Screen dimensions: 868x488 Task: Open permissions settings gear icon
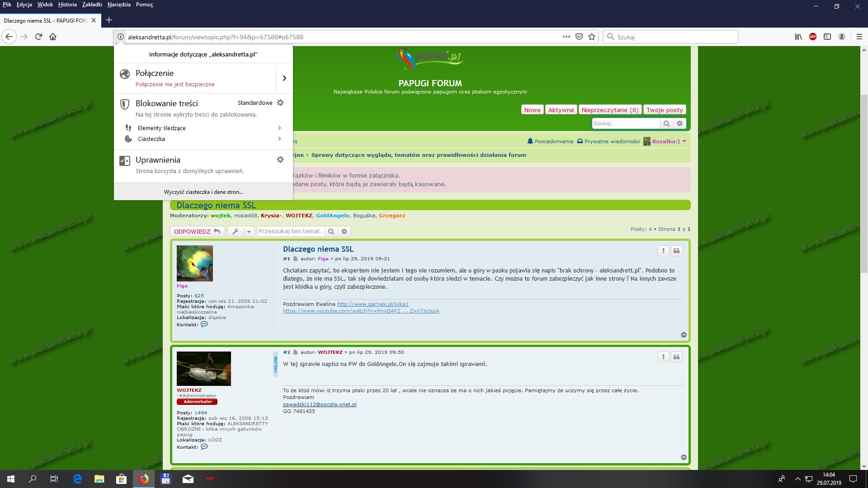click(x=280, y=160)
